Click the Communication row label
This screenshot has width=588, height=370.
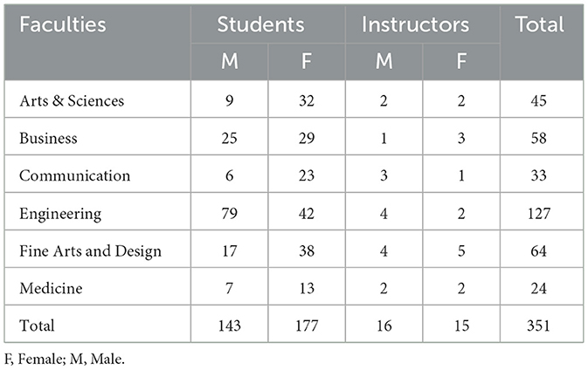[73, 175]
